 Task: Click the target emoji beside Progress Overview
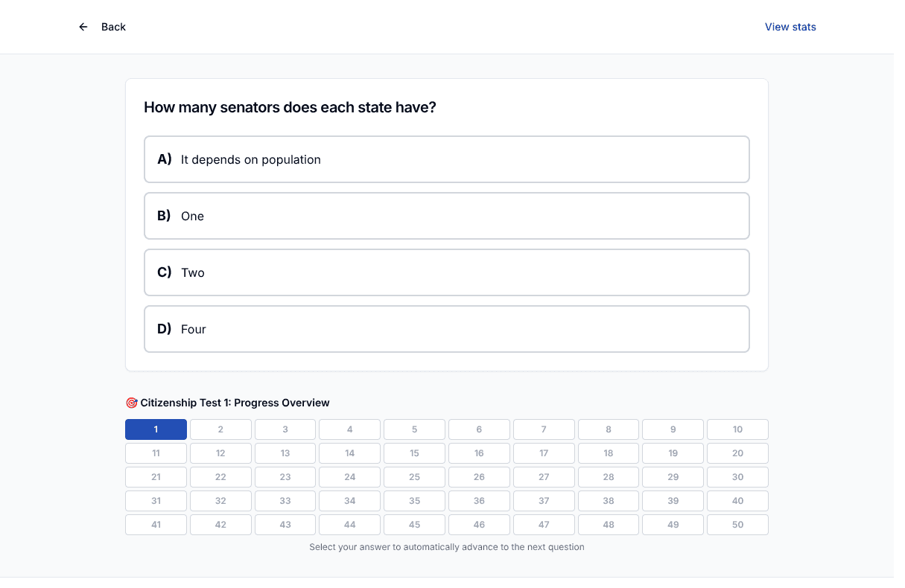click(x=132, y=403)
